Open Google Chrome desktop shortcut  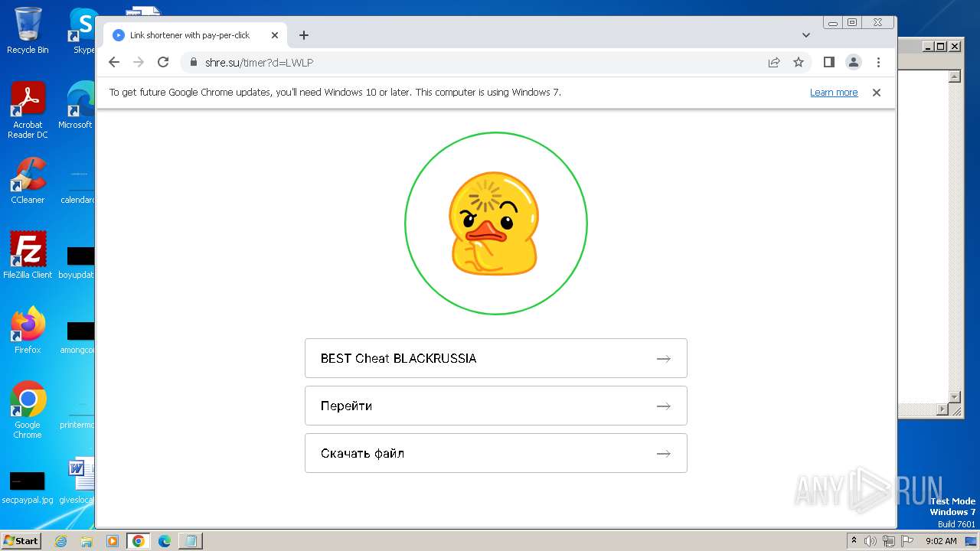[x=28, y=410]
